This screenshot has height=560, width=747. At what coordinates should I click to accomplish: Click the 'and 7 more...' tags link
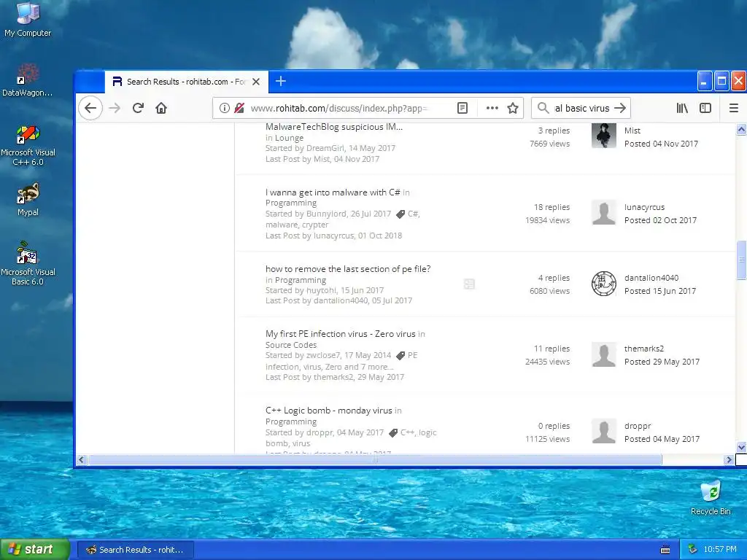368,367
